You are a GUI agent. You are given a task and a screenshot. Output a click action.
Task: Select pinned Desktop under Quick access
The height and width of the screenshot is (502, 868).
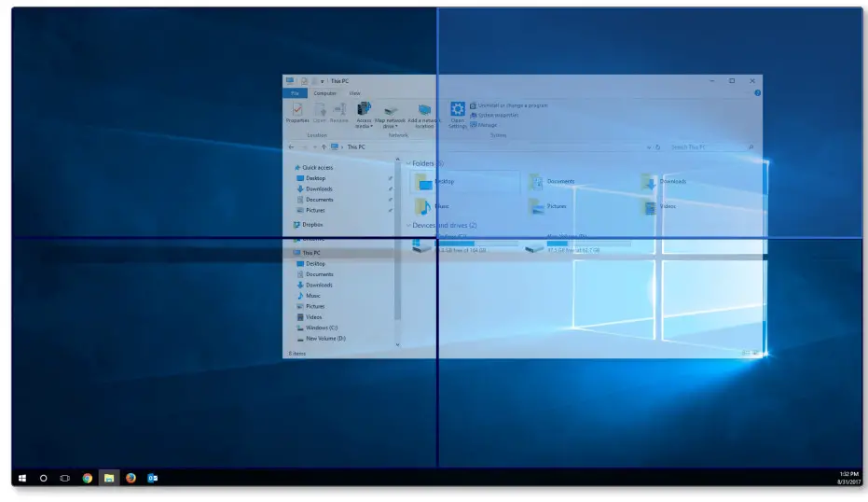click(311, 178)
